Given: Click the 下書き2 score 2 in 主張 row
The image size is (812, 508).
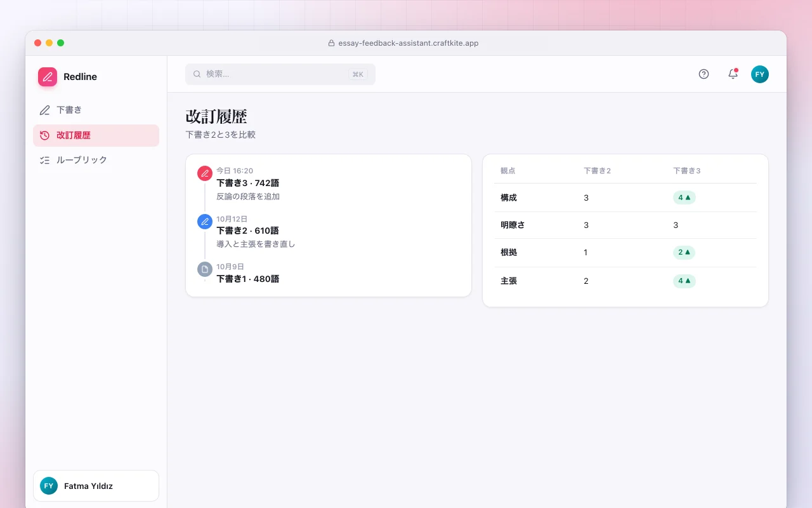Looking at the screenshot, I should pyautogui.click(x=586, y=281).
